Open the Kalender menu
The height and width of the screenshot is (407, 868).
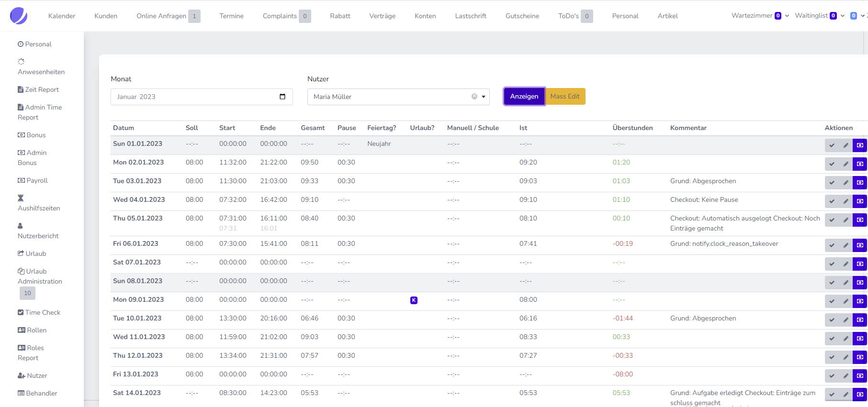tap(62, 16)
